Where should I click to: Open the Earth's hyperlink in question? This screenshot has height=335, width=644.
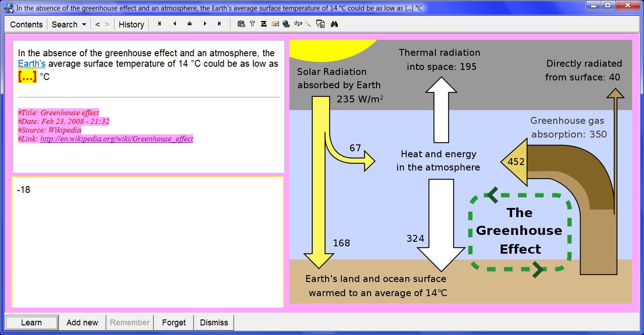[31, 64]
